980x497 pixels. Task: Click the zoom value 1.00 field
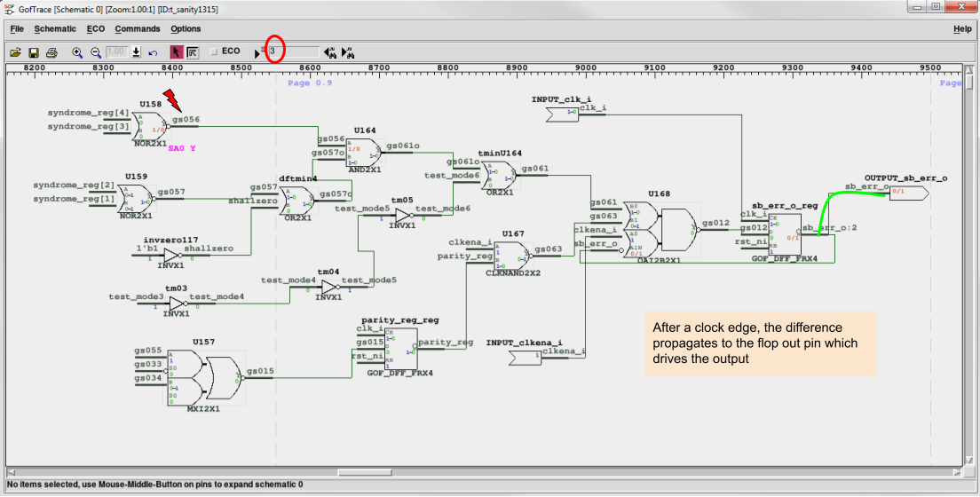point(116,52)
